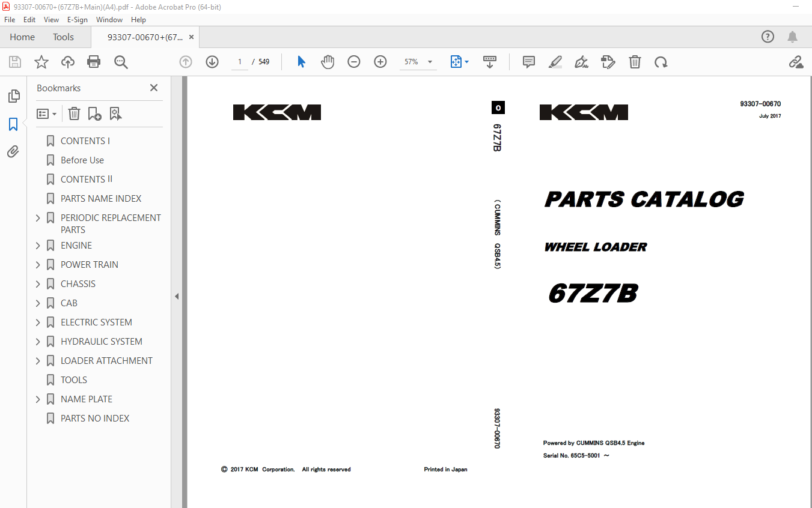
Task: Print the document with printer icon
Action: click(94, 62)
